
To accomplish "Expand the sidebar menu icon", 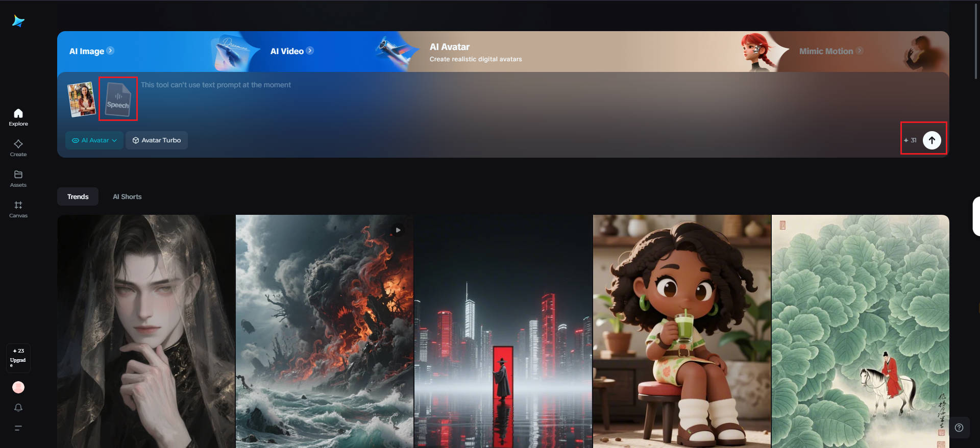I will (x=18, y=428).
